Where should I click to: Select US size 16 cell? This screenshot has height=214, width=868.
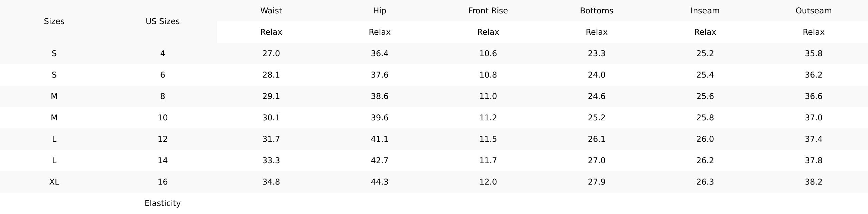162,182
